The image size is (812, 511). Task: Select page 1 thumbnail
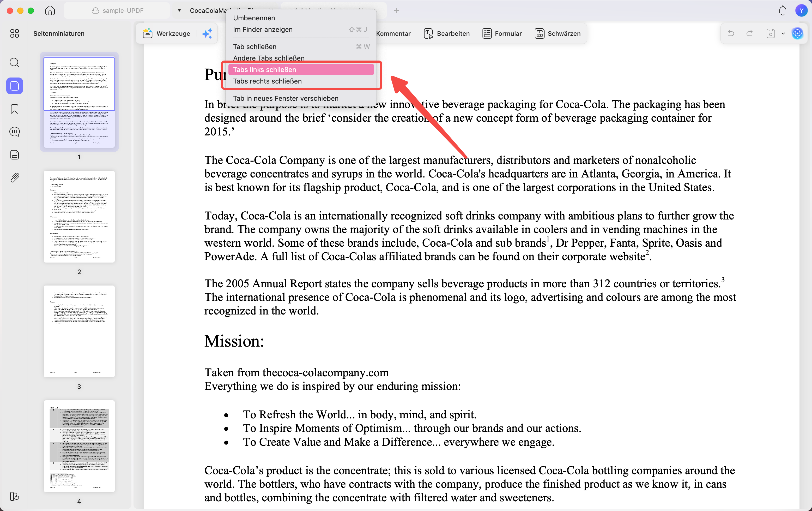click(79, 102)
